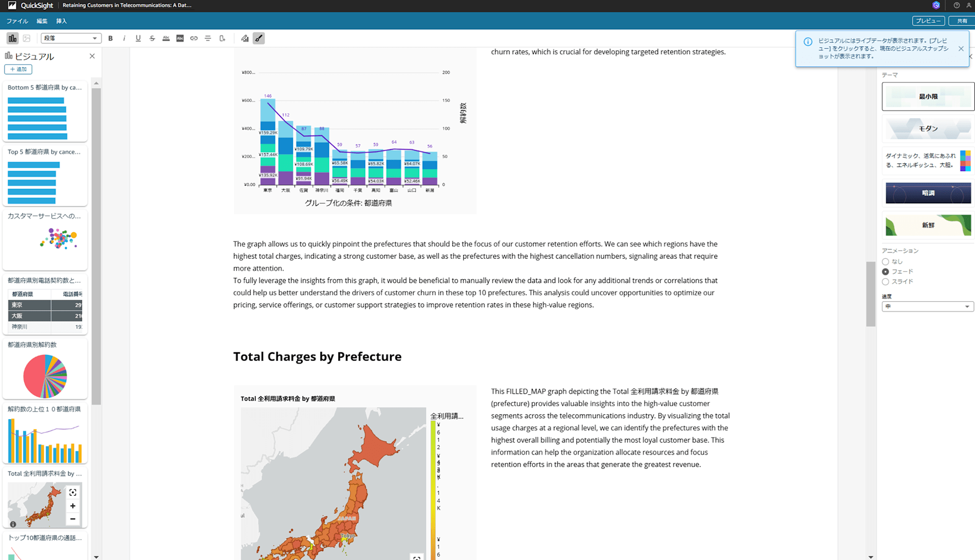
Task: Select the 都道府県別解約数 pie chart thumbnail
Action: point(45,368)
